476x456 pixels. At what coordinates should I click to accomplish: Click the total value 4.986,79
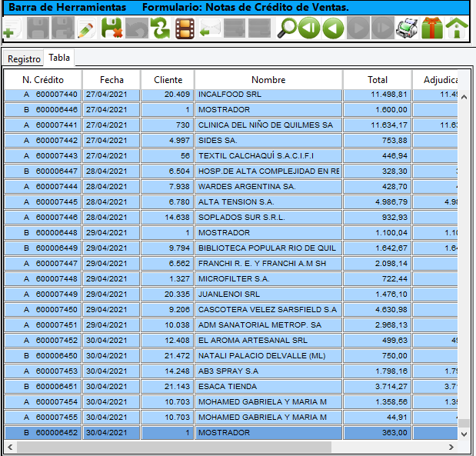[378, 202]
